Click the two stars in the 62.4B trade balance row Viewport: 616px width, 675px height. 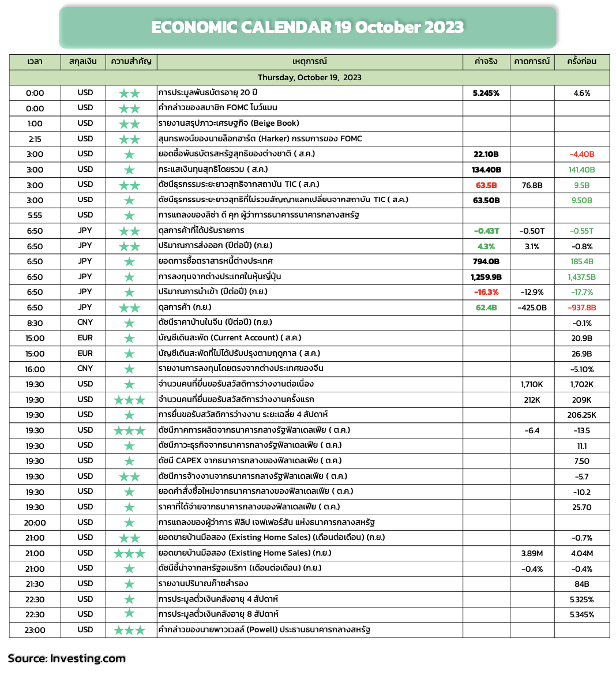(x=129, y=308)
